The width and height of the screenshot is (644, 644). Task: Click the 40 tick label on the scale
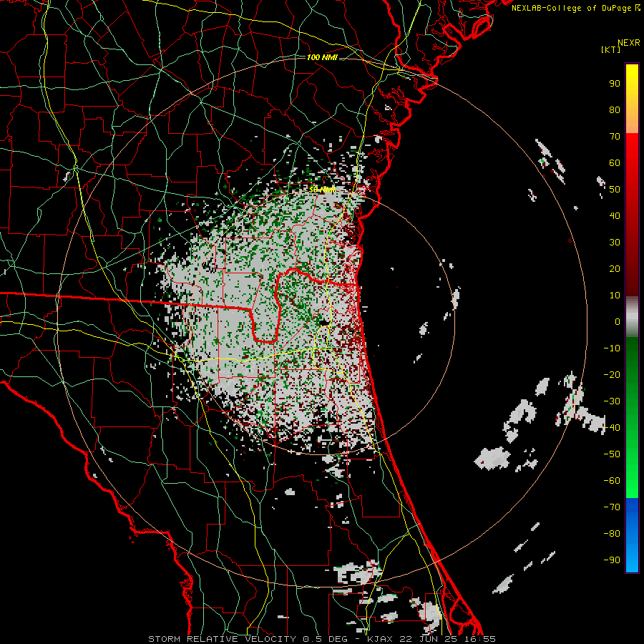[615, 215]
